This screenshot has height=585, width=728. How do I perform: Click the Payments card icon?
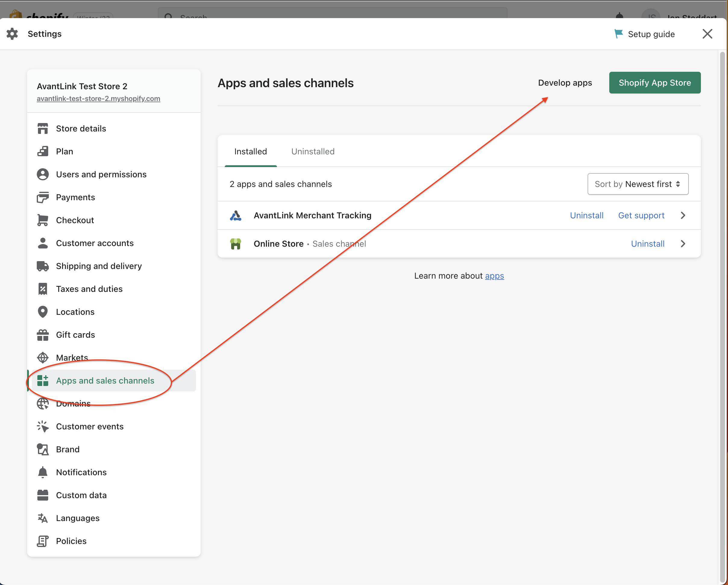[43, 198]
